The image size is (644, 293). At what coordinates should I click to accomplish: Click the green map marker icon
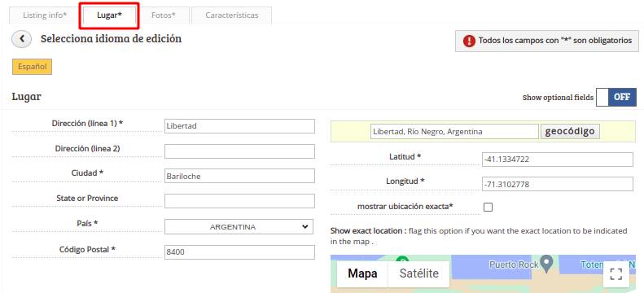point(402,259)
